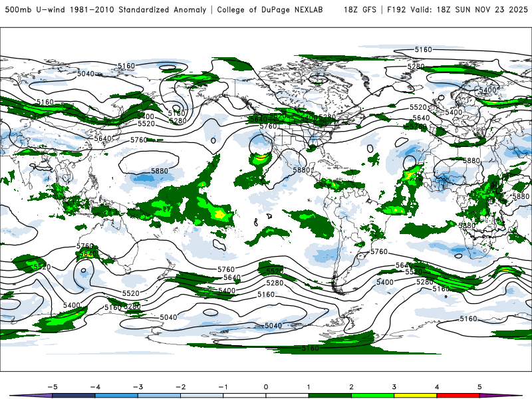Select the bright green 2 to 3 colorbar segment
Image resolution: width=532 pixels, height=399 pixels.
click(373, 396)
